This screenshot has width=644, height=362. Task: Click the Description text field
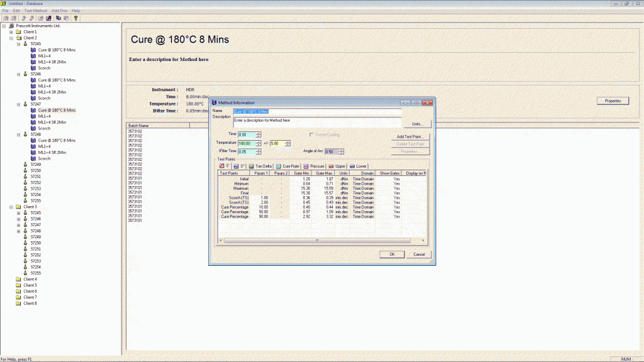316,121
